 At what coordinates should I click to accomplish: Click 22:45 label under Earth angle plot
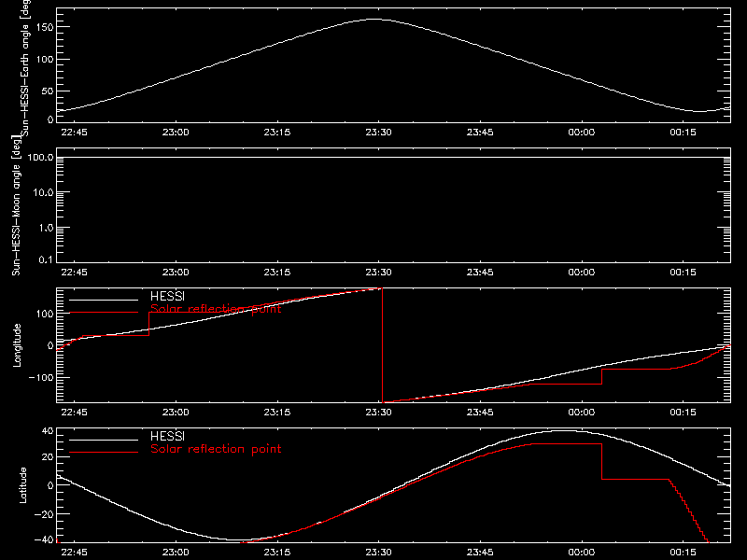75,133
